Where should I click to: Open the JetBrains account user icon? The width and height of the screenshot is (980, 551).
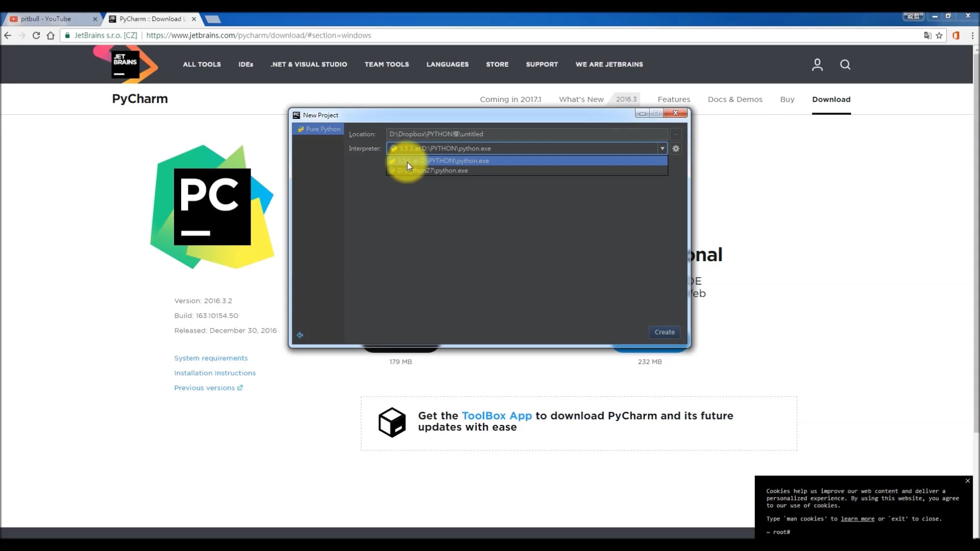[x=817, y=64]
